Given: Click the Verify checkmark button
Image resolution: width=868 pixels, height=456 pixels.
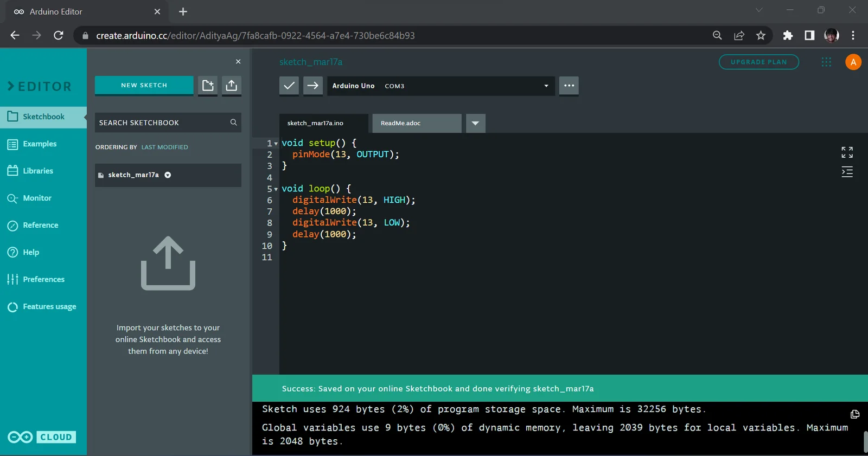Looking at the screenshot, I should click(289, 86).
